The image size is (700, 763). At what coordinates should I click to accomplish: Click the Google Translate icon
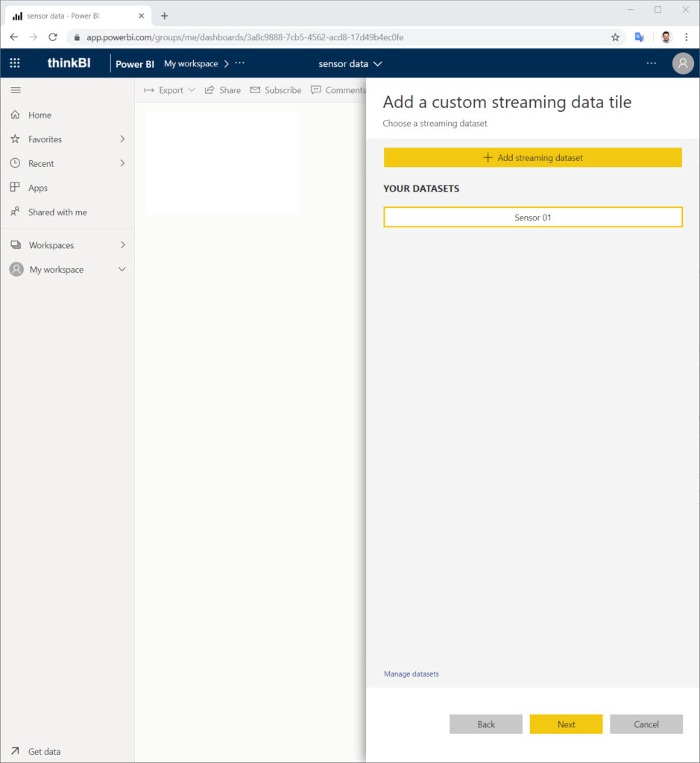(x=639, y=37)
